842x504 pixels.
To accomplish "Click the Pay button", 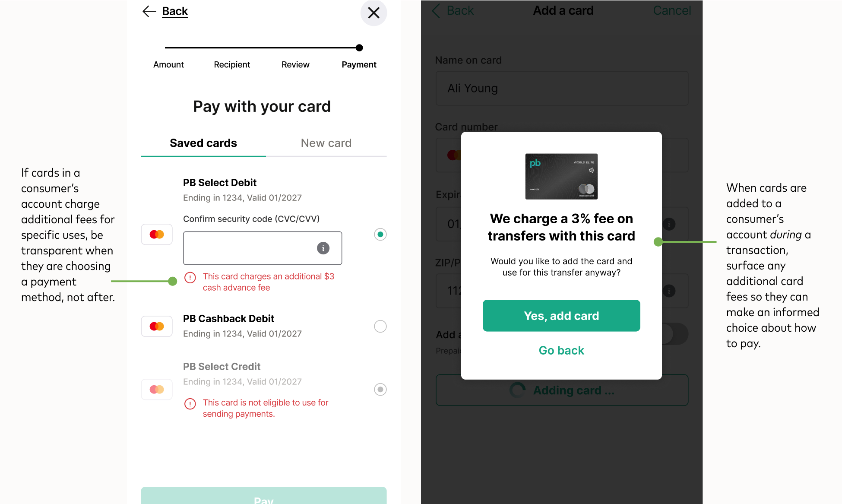I will click(x=264, y=496).
